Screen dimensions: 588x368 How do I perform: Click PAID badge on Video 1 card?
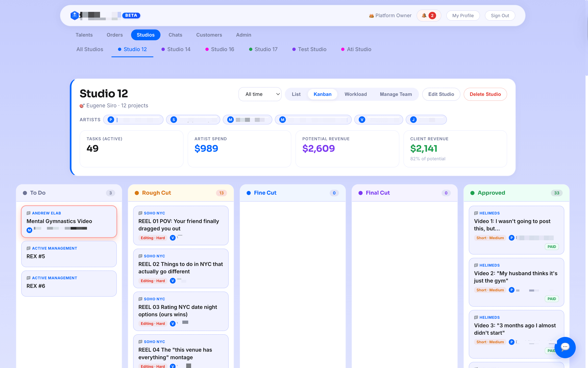click(551, 247)
